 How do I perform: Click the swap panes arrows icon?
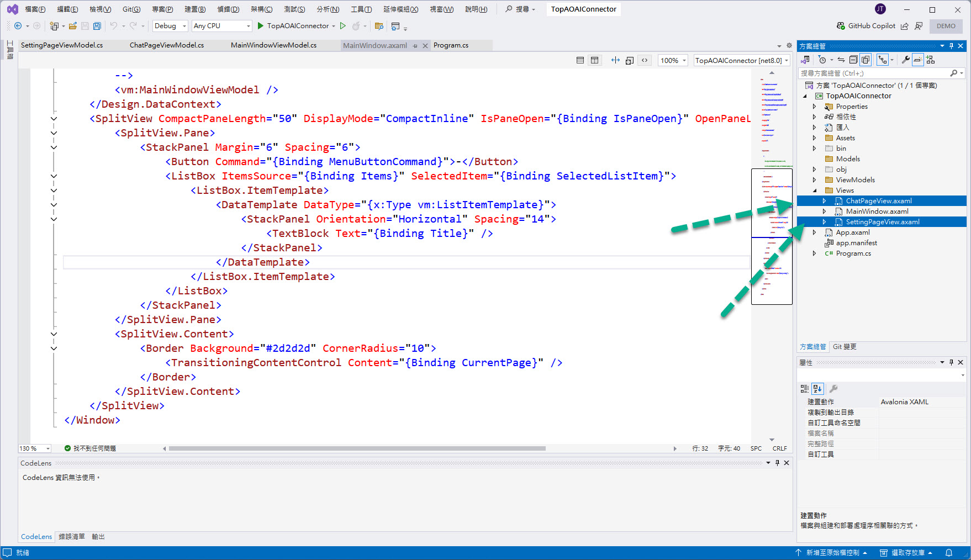[615, 60]
